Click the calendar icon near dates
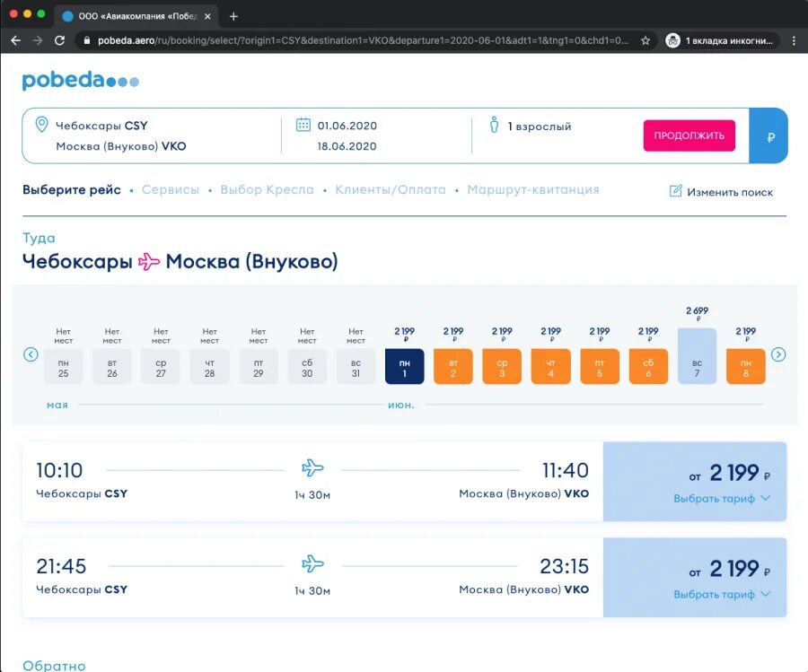The image size is (808, 672). tap(303, 125)
